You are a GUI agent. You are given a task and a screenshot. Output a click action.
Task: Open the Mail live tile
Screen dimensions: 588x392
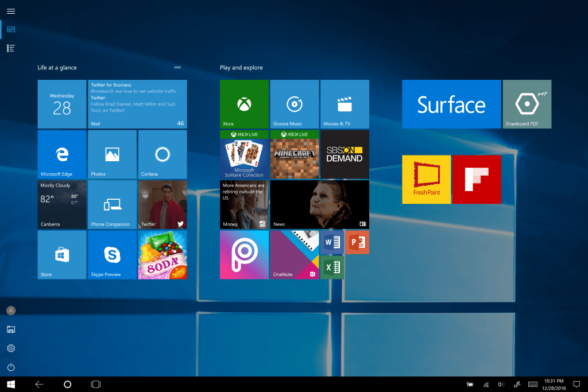pos(137,104)
